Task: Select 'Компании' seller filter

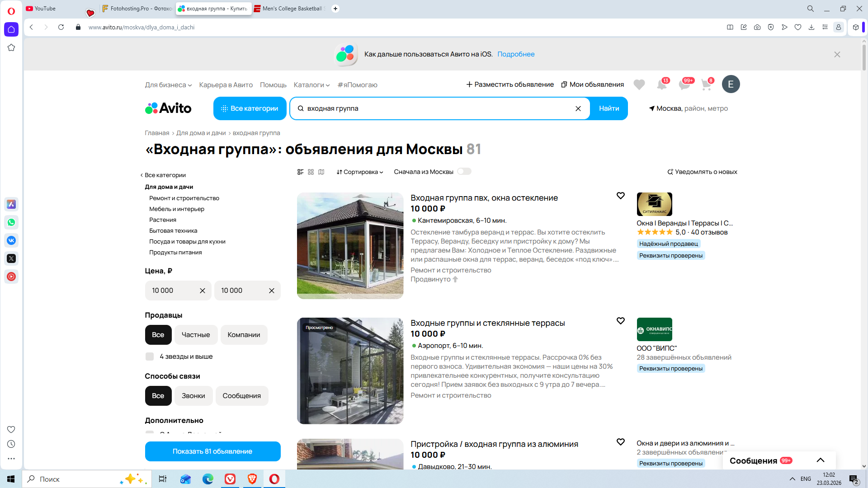Action: [x=244, y=335]
